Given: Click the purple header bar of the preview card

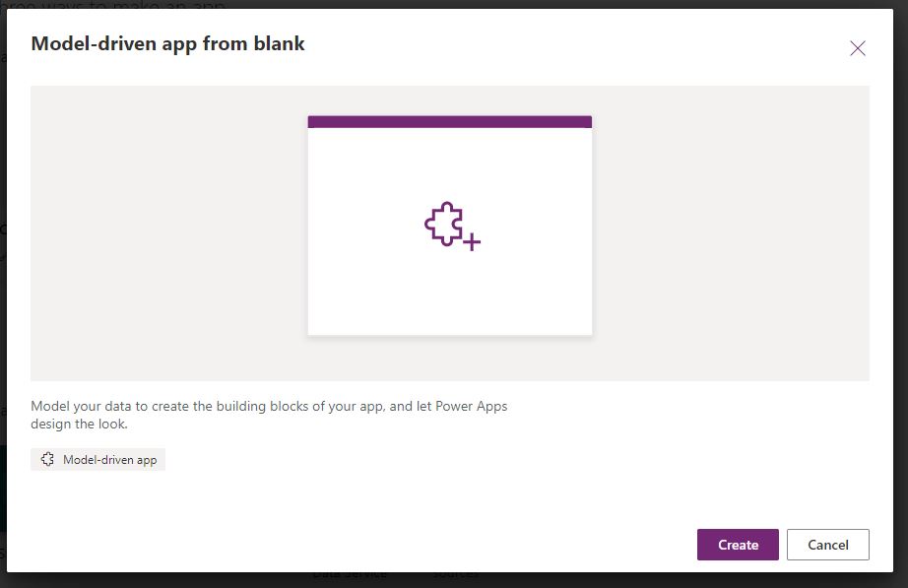Looking at the screenshot, I should (x=448, y=120).
